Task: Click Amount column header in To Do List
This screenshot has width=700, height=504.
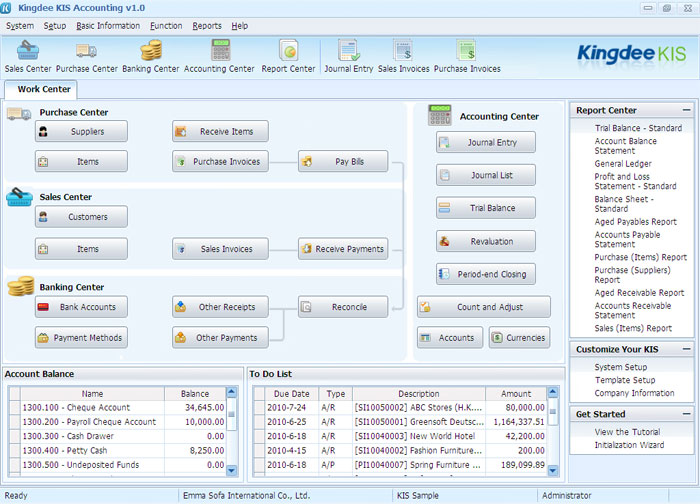Action: [x=516, y=394]
